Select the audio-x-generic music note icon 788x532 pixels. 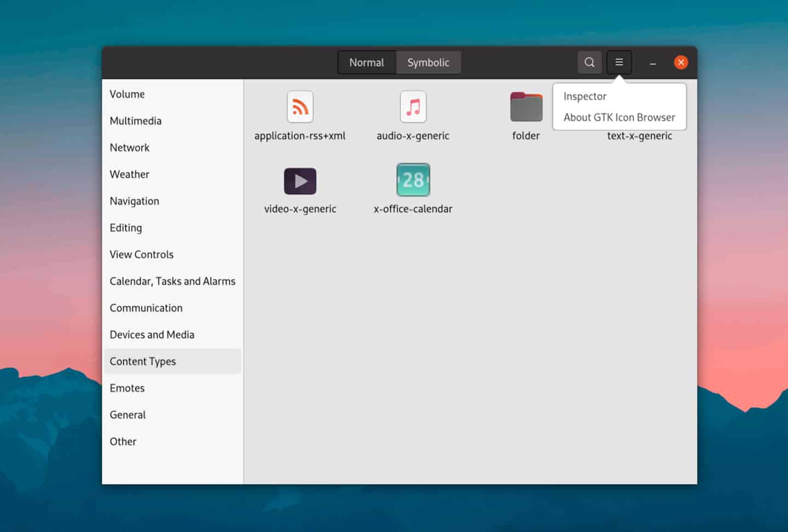pos(413,107)
